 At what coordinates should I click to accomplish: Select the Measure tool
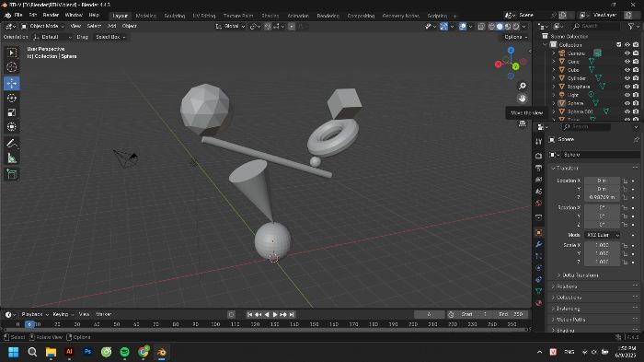pyautogui.click(x=11, y=158)
